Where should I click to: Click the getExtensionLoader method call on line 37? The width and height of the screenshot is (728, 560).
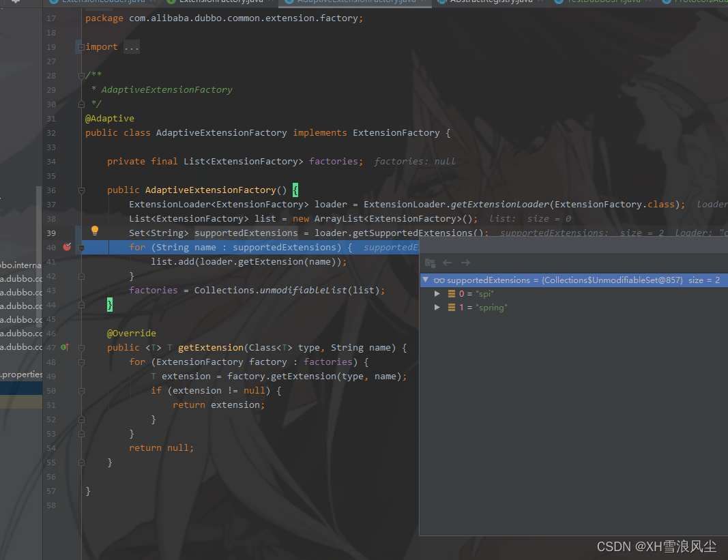click(500, 205)
